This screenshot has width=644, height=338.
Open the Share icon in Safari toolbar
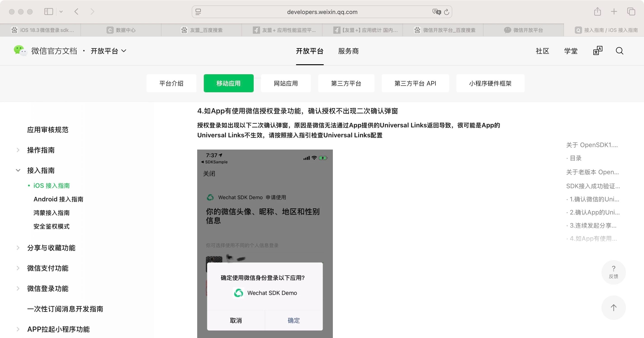(x=597, y=12)
